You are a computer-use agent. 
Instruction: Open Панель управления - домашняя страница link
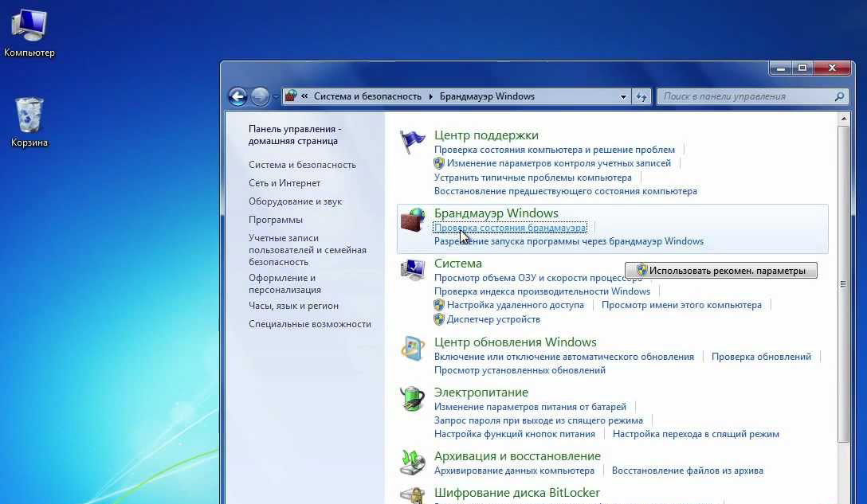(295, 135)
